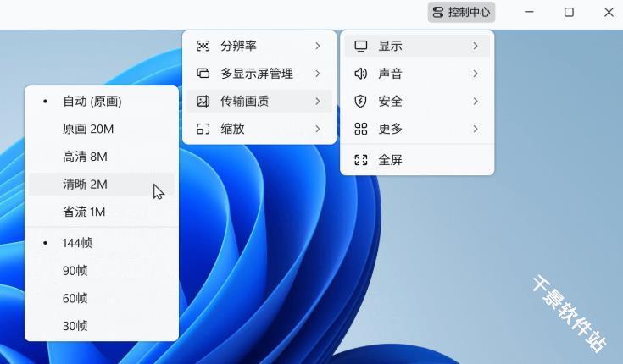
Task: Select 60帧 frame rate option
Action: (x=102, y=298)
